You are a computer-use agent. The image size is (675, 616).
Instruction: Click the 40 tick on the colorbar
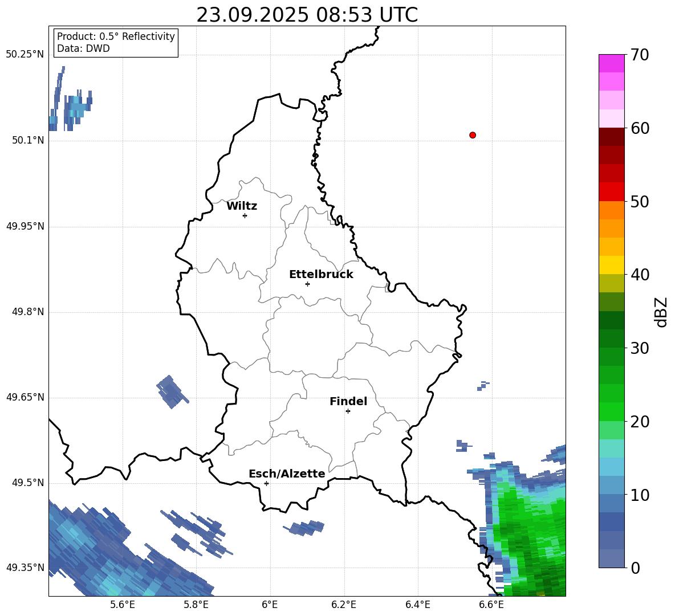pyautogui.click(x=640, y=275)
